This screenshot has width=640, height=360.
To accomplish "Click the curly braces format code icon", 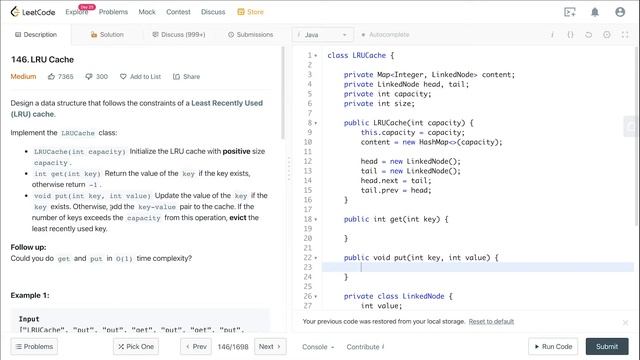I will click(570, 35).
